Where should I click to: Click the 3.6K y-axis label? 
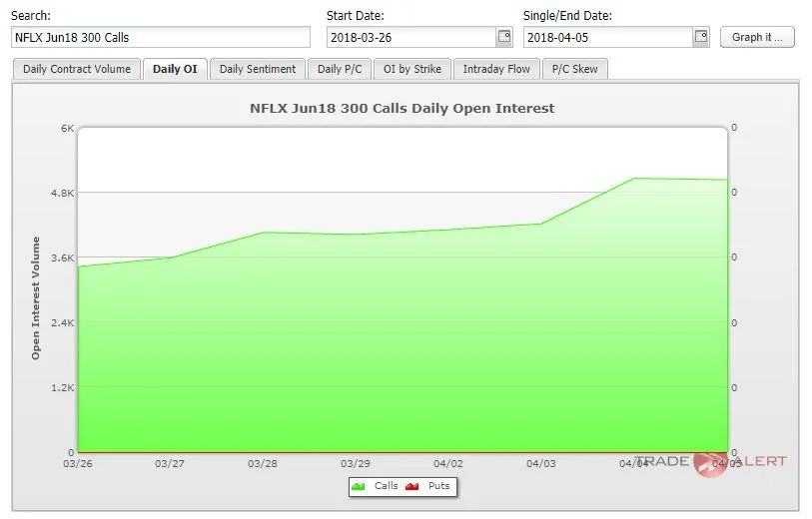pyautogui.click(x=63, y=258)
